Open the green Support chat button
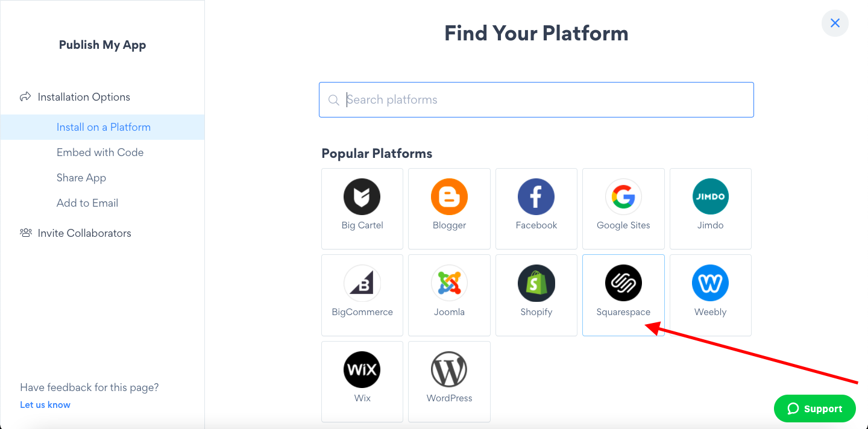The width and height of the screenshot is (868, 429). (814, 409)
